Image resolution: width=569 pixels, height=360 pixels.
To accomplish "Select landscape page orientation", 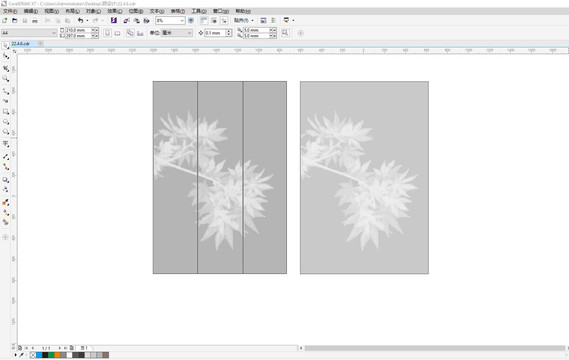I will [x=118, y=33].
